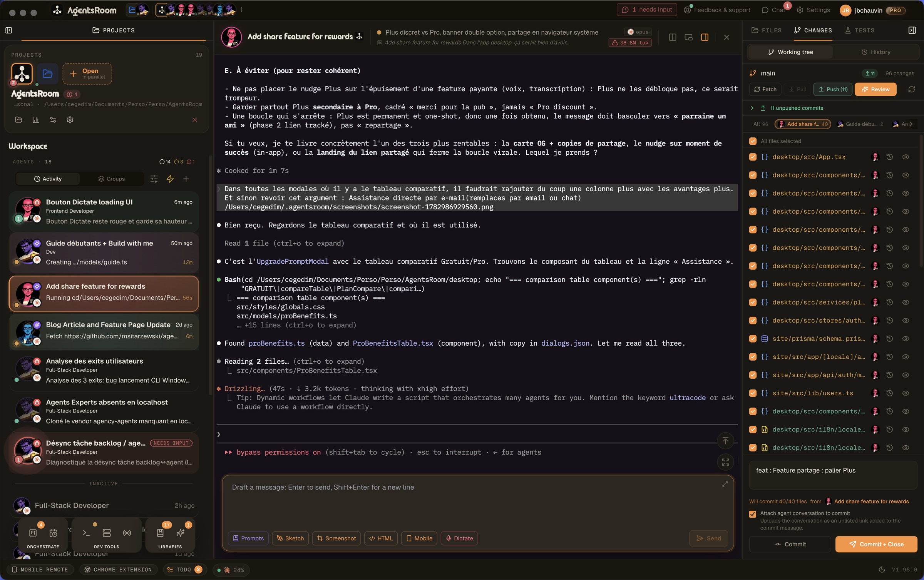Open agent list filter sliders icon
924x580 pixels.
(x=154, y=179)
